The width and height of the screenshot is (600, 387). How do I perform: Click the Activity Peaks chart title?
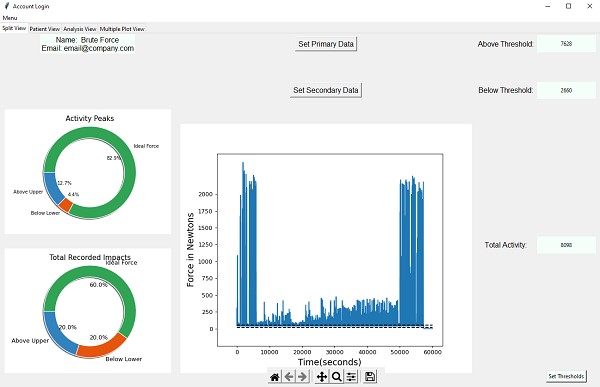[90, 118]
